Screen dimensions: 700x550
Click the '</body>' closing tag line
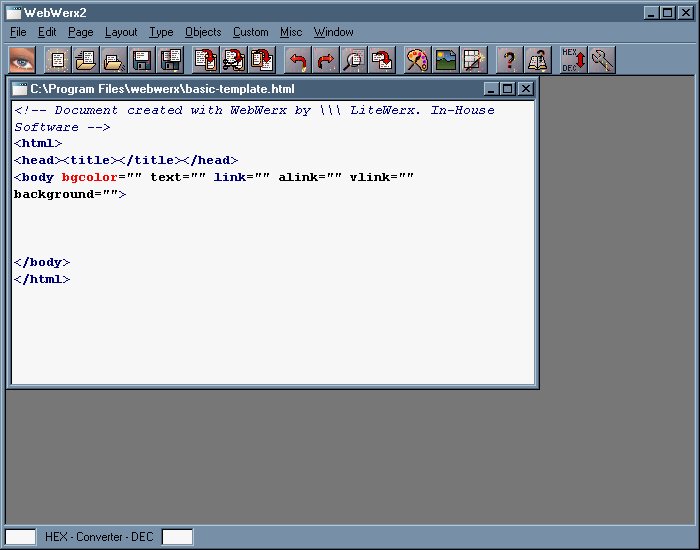coord(42,262)
